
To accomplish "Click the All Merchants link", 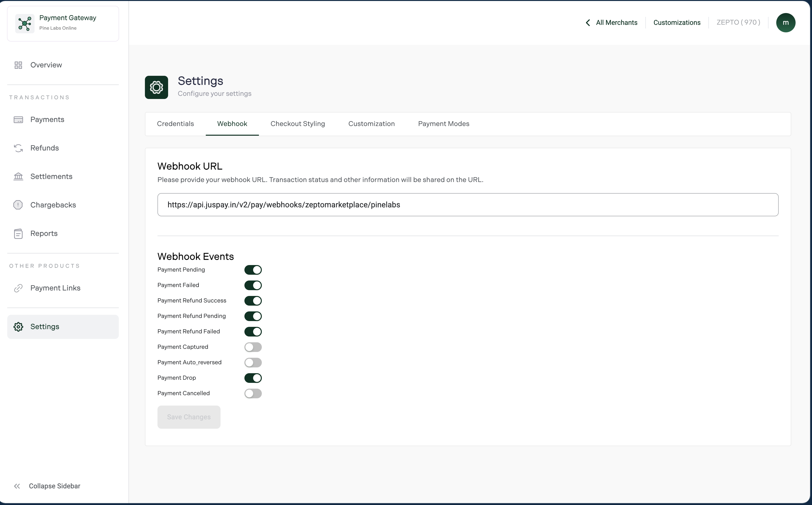I will [617, 22].
